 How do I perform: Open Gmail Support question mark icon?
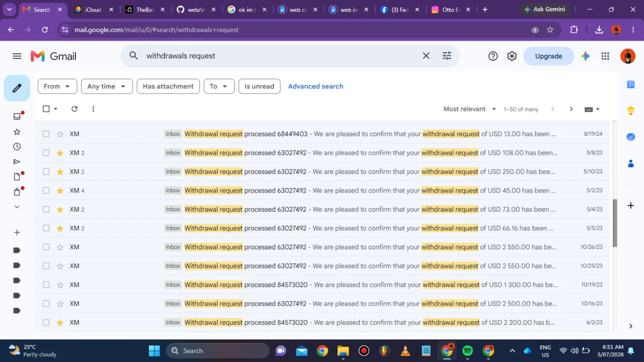[493, 56]
